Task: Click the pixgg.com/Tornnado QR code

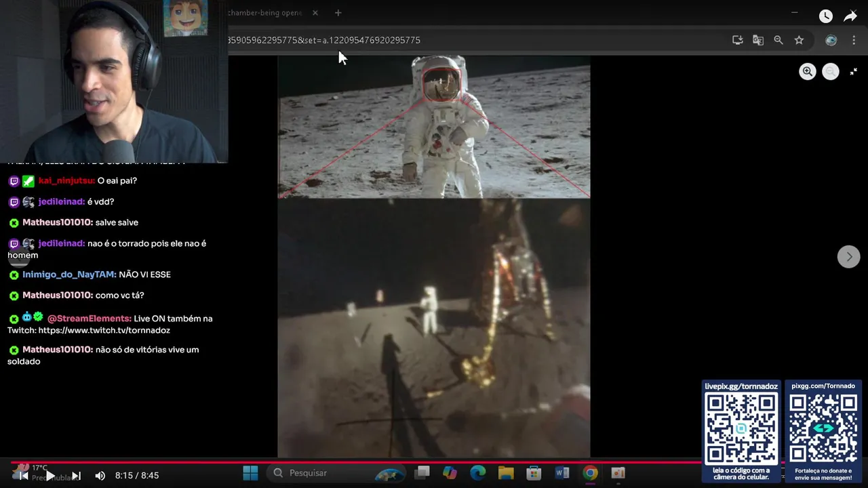Action: click(823, 428)
